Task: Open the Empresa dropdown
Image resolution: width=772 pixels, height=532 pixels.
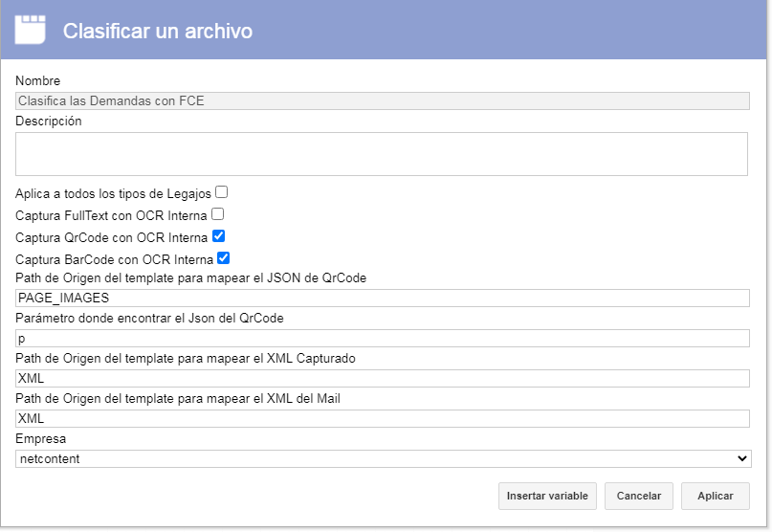Action: [x=383, y=458]
